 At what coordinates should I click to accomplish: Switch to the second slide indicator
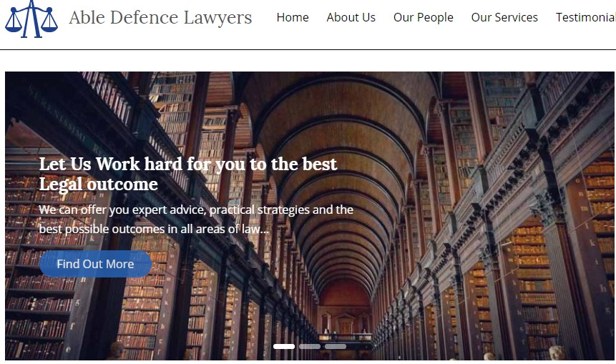pos(310,346)
